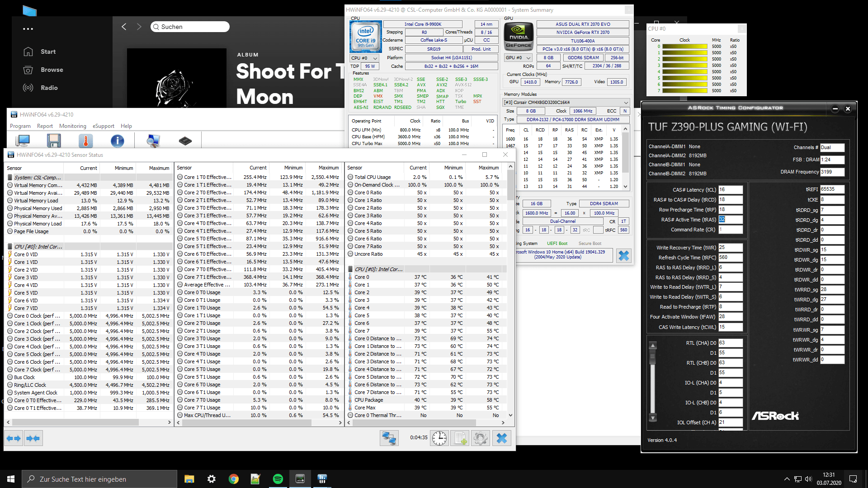Edit the Command Rate (CR) field
Image resolution: width=868 pixels, height=488 pixels.
(x=730, y=230)
